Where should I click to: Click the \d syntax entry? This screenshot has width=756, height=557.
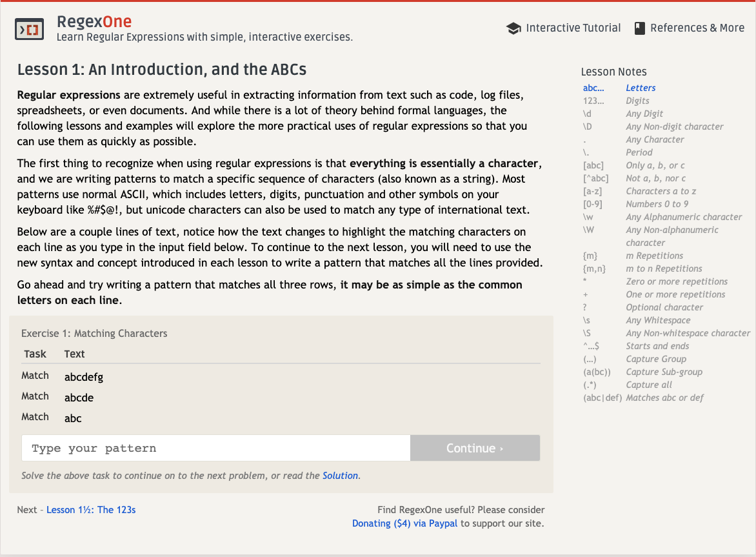coord(587,114)
